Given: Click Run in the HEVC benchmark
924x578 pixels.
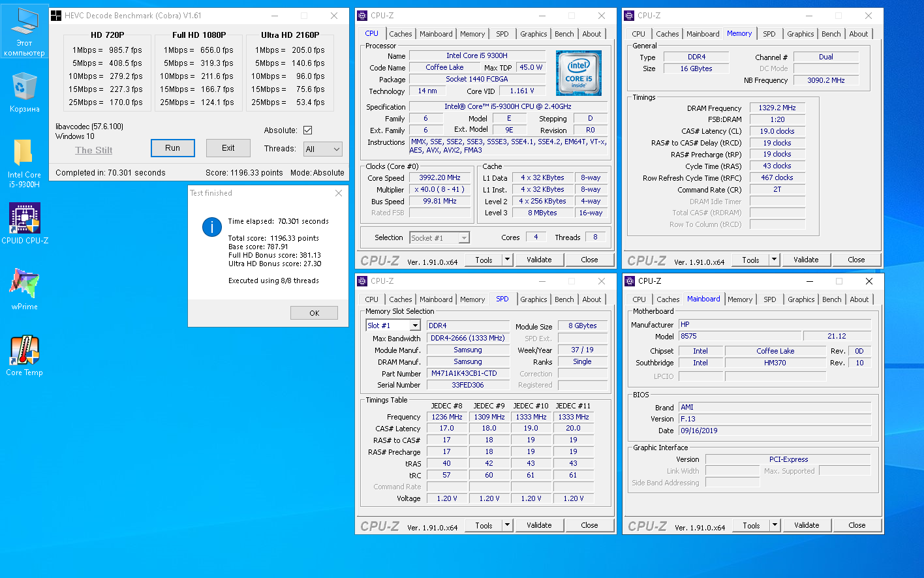Looking at the screenshot, I should pos(173,148).
